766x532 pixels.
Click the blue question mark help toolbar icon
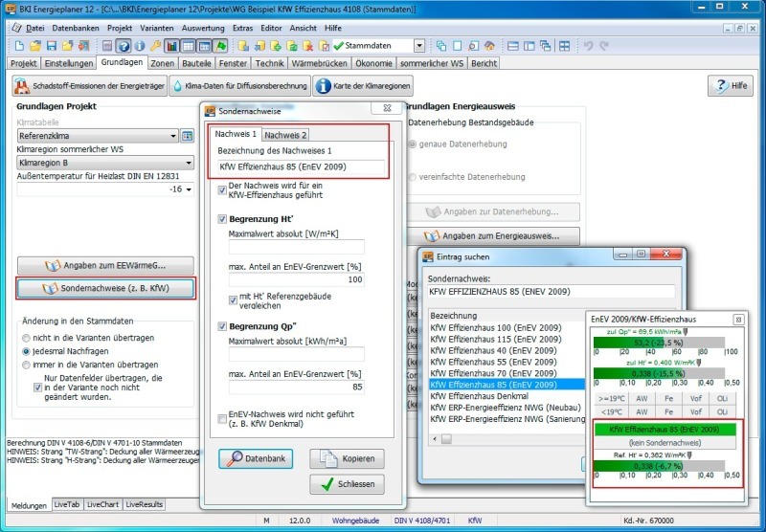click(x=124, y=46)
